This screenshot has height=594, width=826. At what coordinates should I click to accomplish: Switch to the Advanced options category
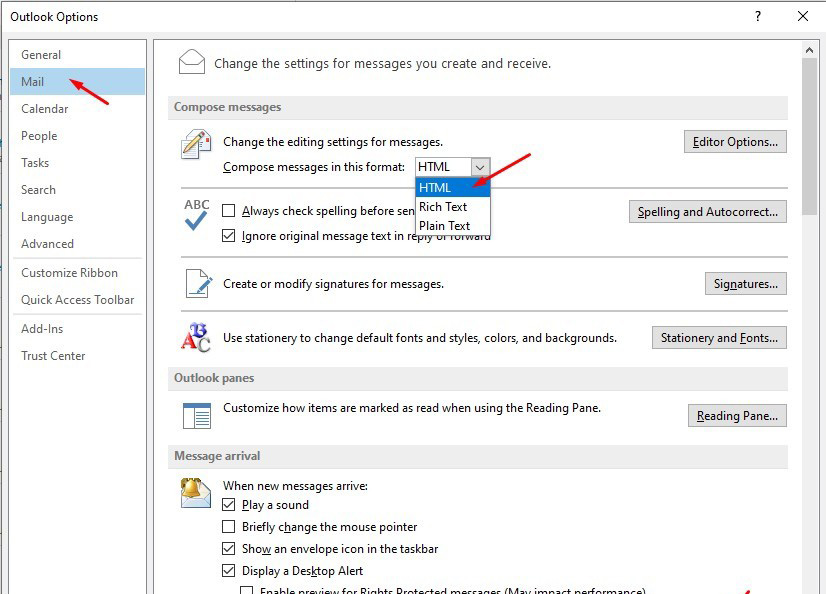click(x=48, y=244)
